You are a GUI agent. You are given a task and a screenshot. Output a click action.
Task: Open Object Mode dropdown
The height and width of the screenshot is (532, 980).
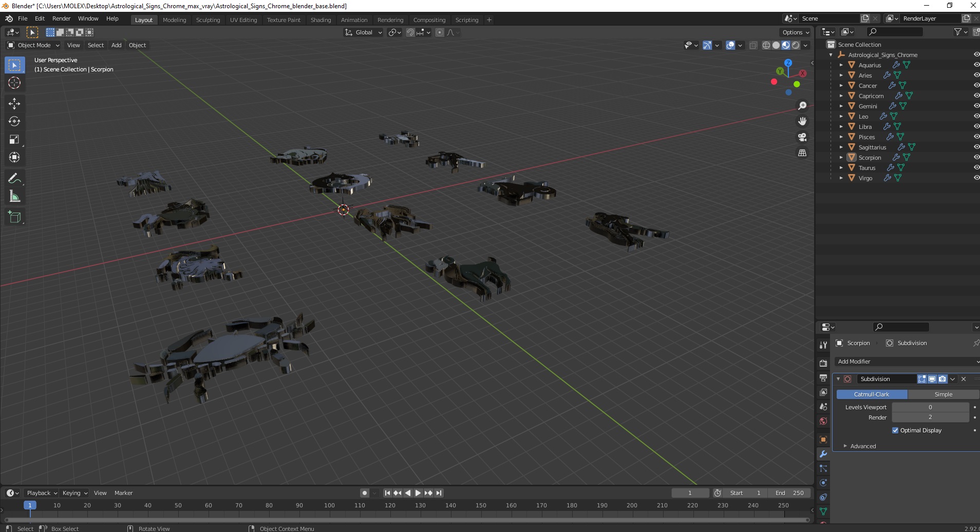click(34, 45)
